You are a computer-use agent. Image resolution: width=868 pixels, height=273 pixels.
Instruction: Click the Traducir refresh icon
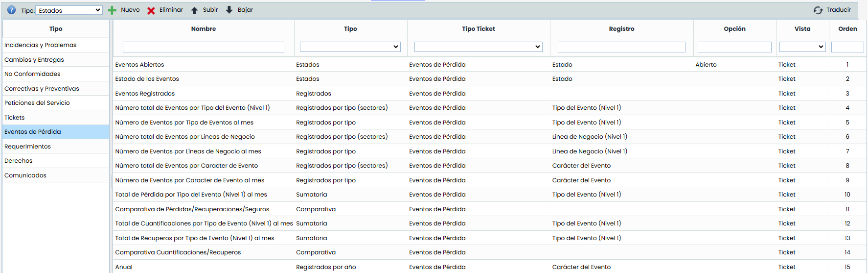[x=818, y=10]
